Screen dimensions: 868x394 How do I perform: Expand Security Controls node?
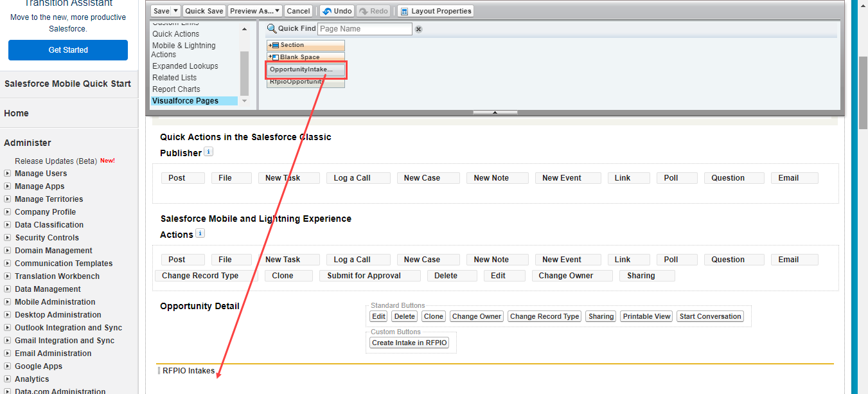7,238
